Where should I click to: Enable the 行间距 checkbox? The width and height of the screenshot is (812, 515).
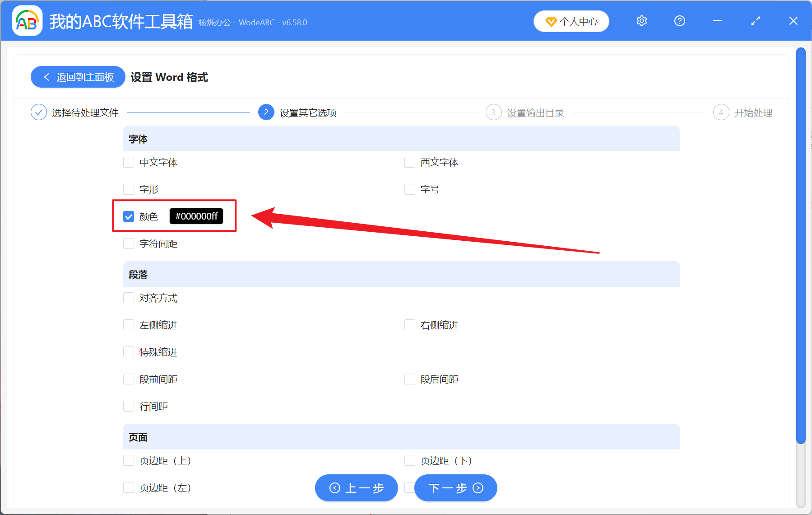(x=128, y=406)
